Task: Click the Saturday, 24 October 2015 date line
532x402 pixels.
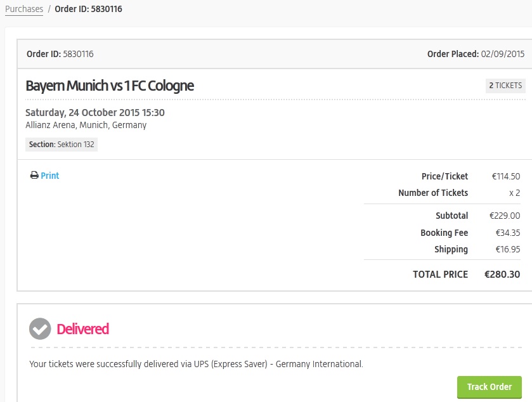Action: (95, 112)
